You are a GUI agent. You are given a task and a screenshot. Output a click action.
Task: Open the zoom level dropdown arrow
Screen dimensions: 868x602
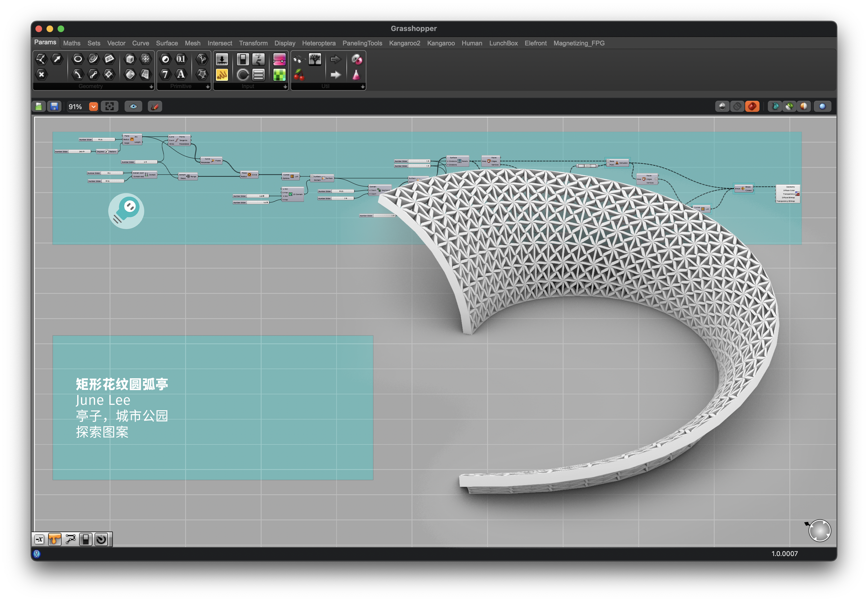coord(94,107)
